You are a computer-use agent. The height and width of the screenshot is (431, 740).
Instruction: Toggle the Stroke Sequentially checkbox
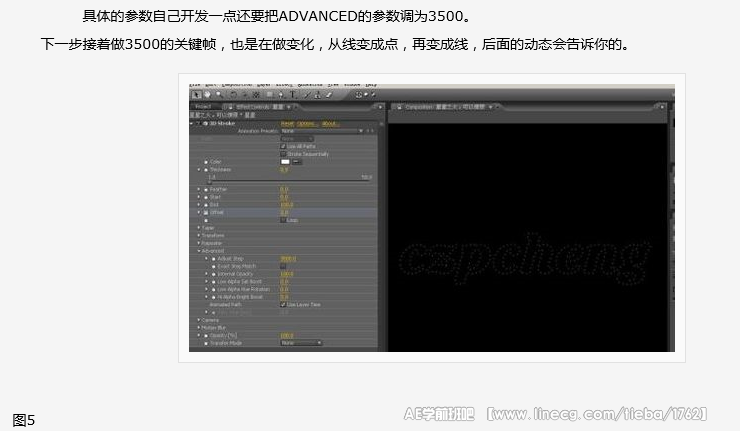point(283,154)
